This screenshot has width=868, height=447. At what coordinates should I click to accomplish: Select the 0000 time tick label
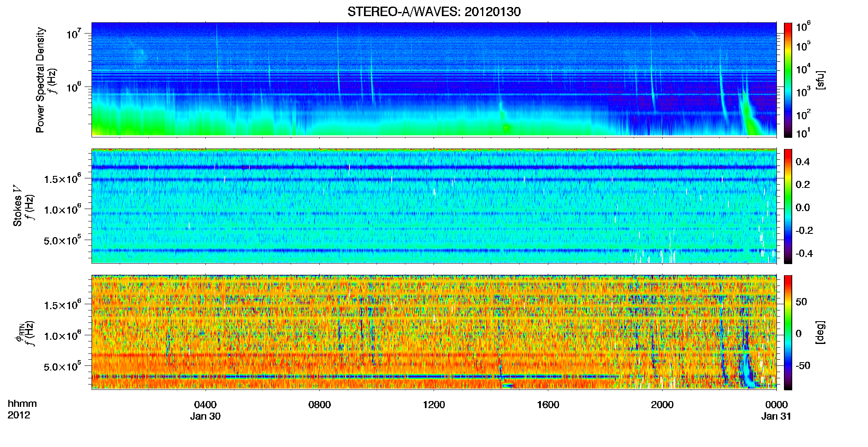click(776, 404)
